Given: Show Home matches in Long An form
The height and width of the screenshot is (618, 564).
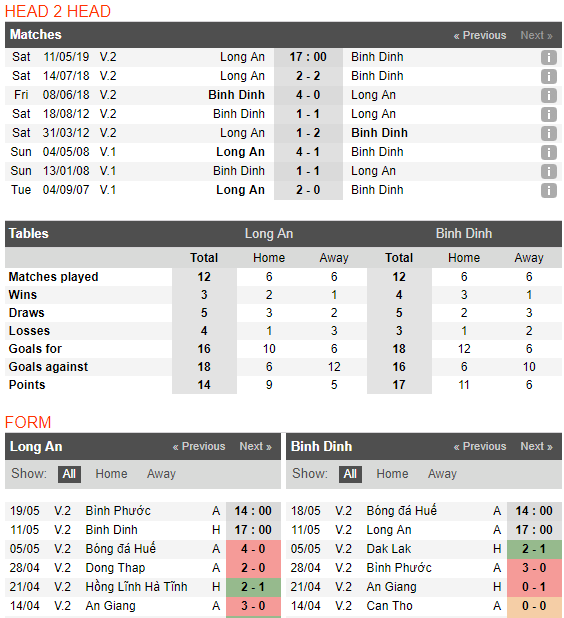Looking at the screenshot, I should coord(111,474).
